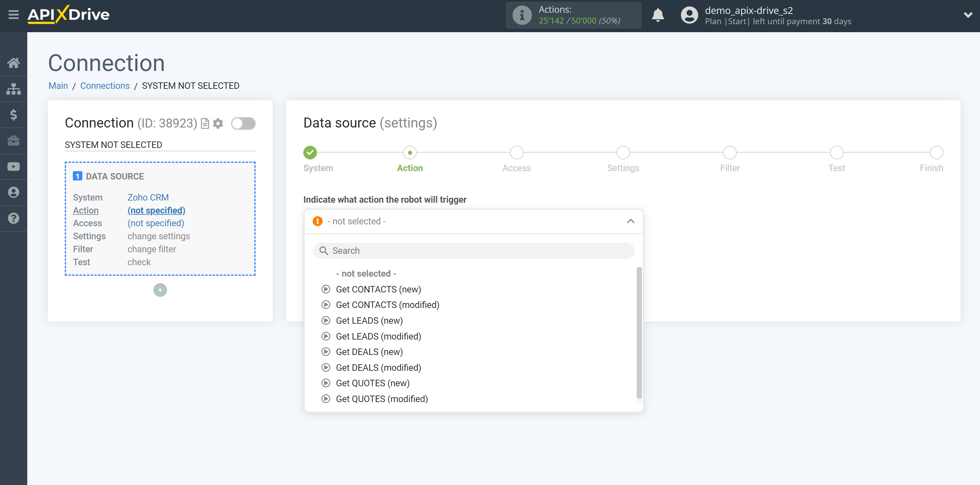Expand the action selection dropdown
The height and width of the screenshot is (485, 980).
pyautogui.click(x=473, y=222)
